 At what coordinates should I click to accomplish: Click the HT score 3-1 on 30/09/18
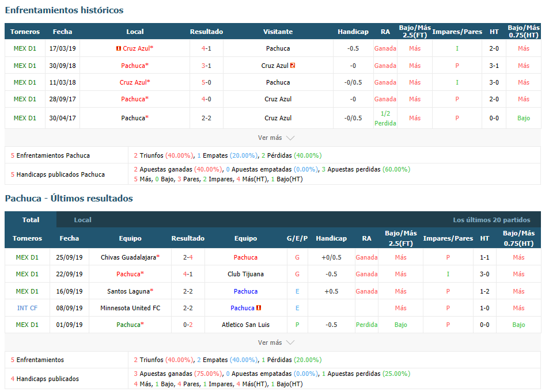coord(494,66)
